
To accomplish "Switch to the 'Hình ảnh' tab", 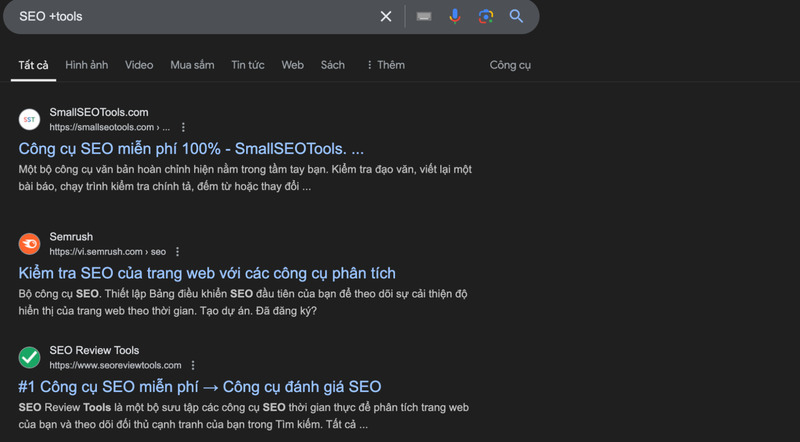I will click(87, 65).
